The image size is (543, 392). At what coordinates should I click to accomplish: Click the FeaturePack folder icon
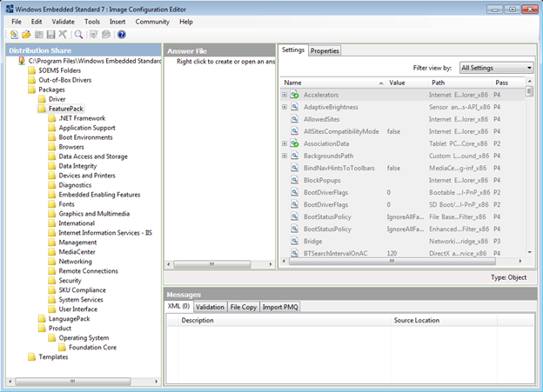pyautogui.click(x=42, y=109)
